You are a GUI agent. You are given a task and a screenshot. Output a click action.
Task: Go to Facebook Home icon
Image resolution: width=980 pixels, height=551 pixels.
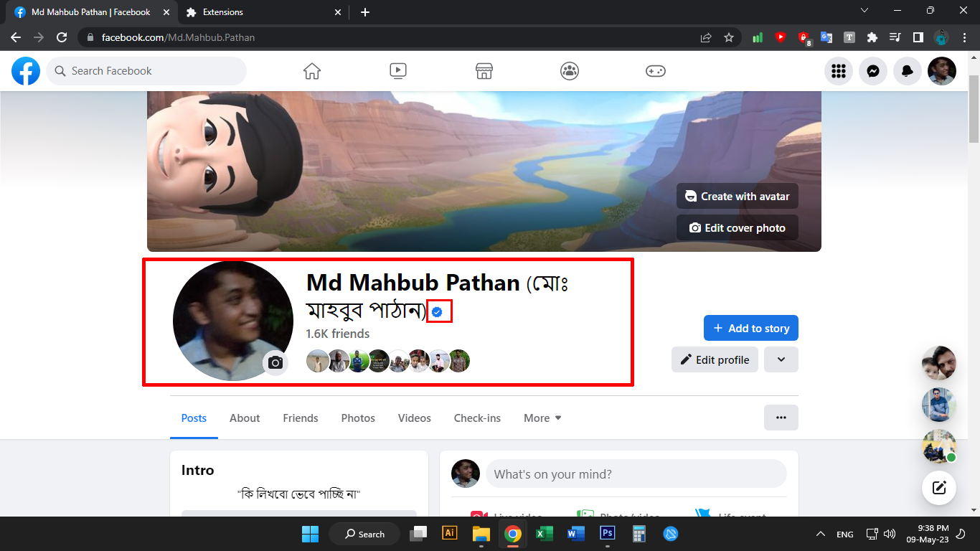click(312, 71)
